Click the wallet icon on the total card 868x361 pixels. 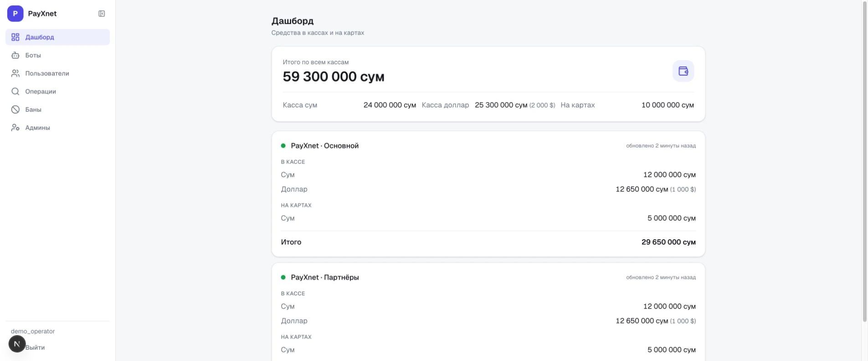[683, 71]
